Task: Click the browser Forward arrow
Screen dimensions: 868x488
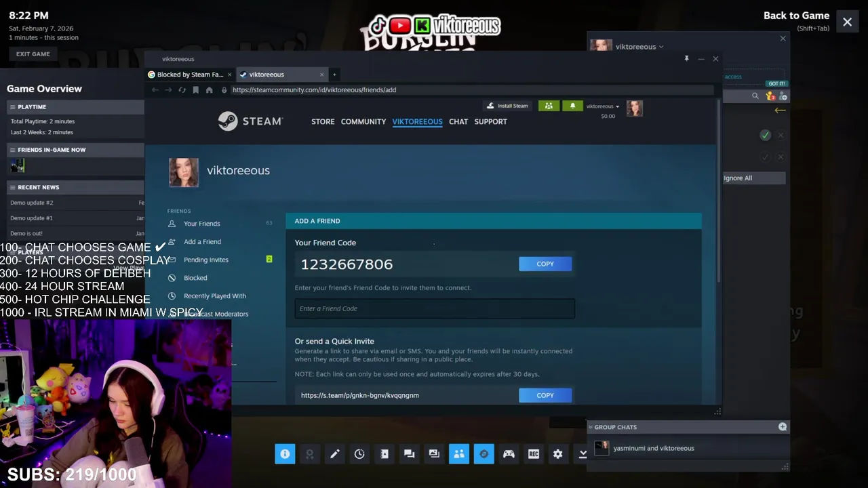Action: [x=168, y=89]
